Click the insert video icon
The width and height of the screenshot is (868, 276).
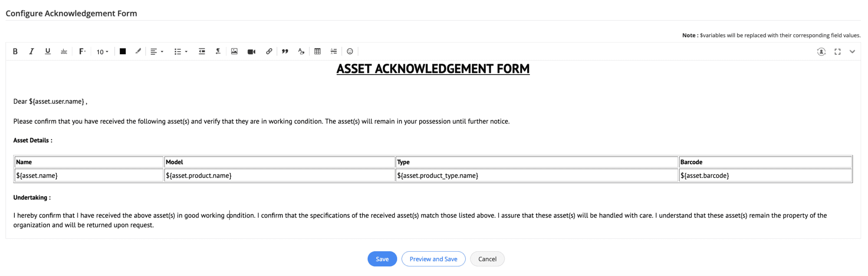tap(251, 52)
